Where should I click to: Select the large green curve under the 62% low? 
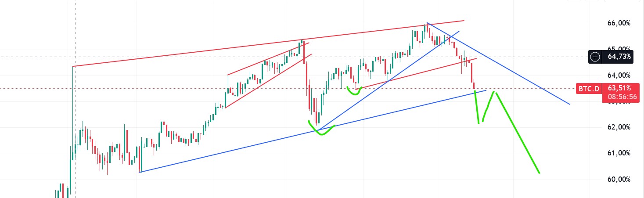323,133
